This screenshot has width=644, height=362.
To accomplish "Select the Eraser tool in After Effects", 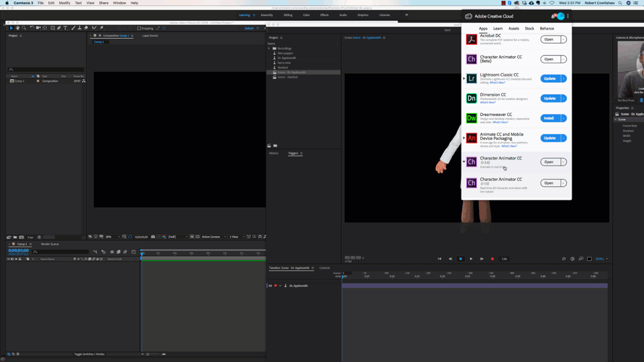I will pyautogui.click(x=86, y=28).
